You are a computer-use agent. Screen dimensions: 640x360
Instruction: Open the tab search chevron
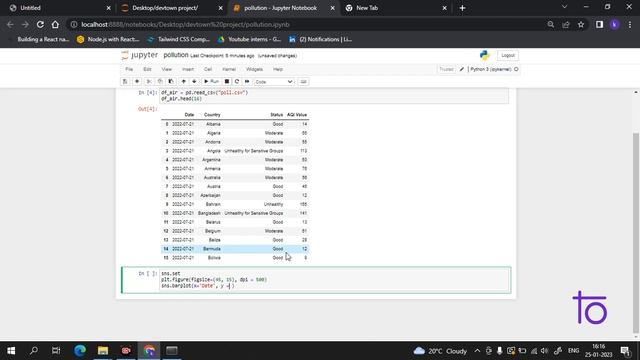(x=564, y=7)
